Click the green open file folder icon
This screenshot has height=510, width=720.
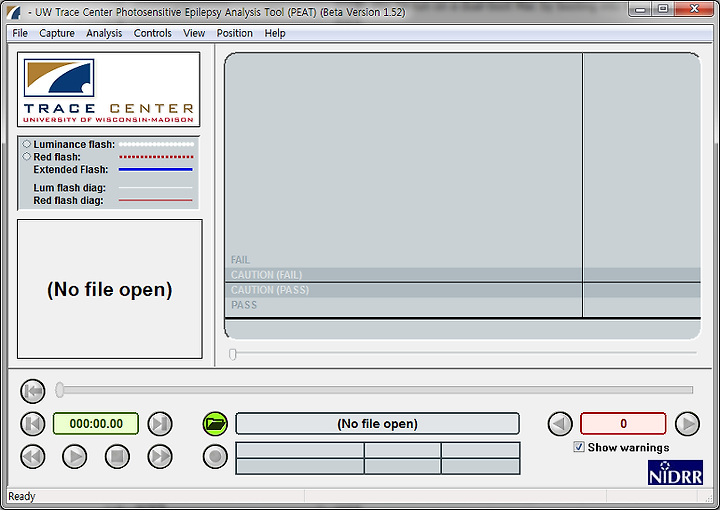(215, 423)
